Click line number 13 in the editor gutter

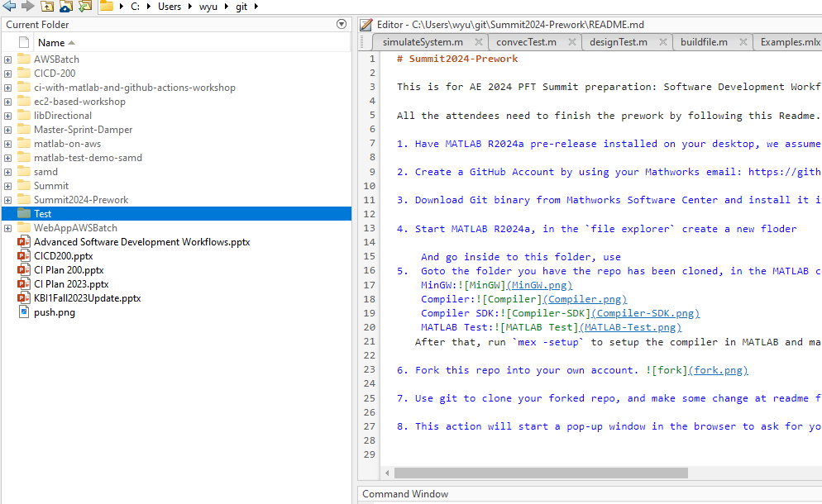(x=369, y=228)
